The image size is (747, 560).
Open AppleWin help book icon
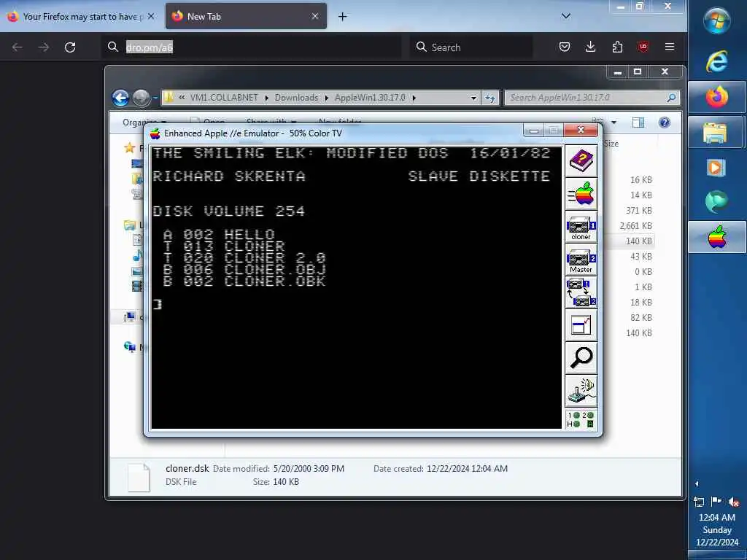coord(581,161)
